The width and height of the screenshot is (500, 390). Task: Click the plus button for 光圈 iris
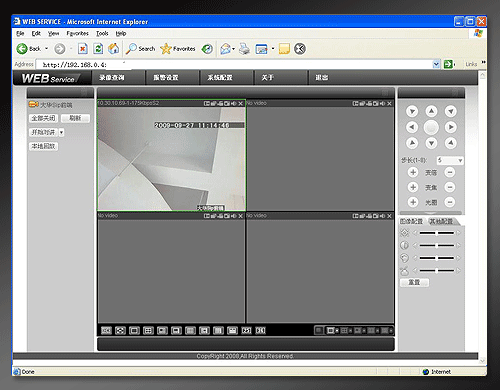(x=413, y=202)
